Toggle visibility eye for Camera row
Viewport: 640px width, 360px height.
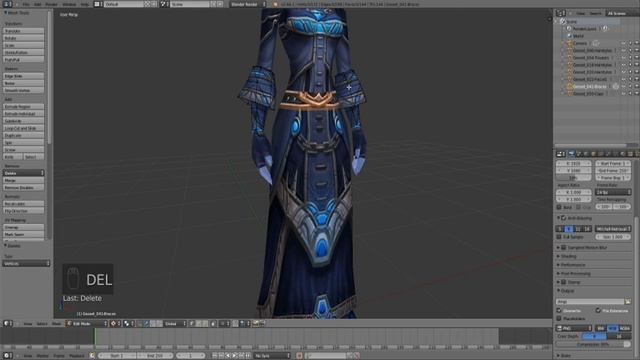[623, 43]
